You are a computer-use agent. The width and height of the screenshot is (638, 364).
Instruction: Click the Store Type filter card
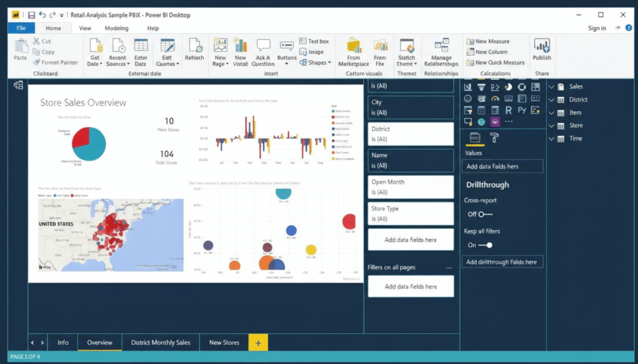410,213
